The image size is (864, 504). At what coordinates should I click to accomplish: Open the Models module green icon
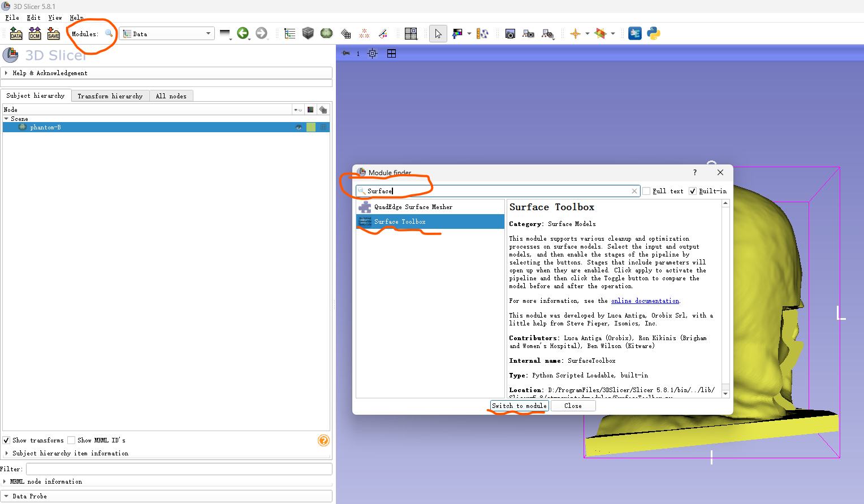pos(326,33)
